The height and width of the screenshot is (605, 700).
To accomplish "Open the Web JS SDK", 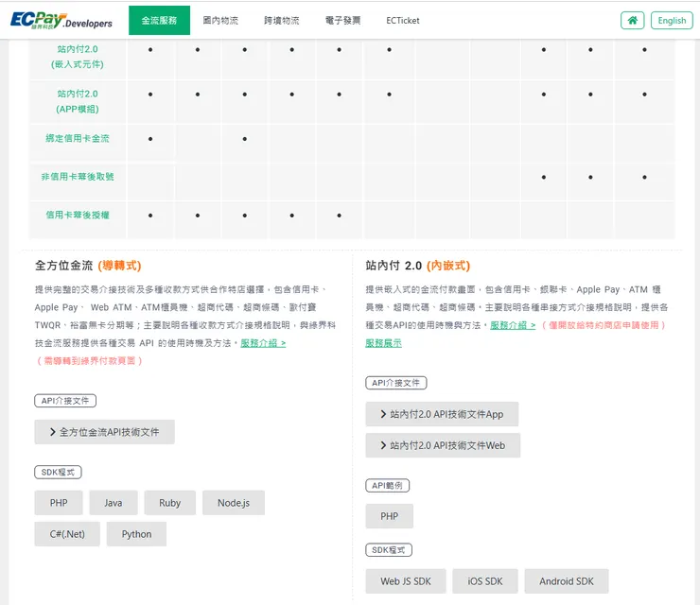I will 406,581.
